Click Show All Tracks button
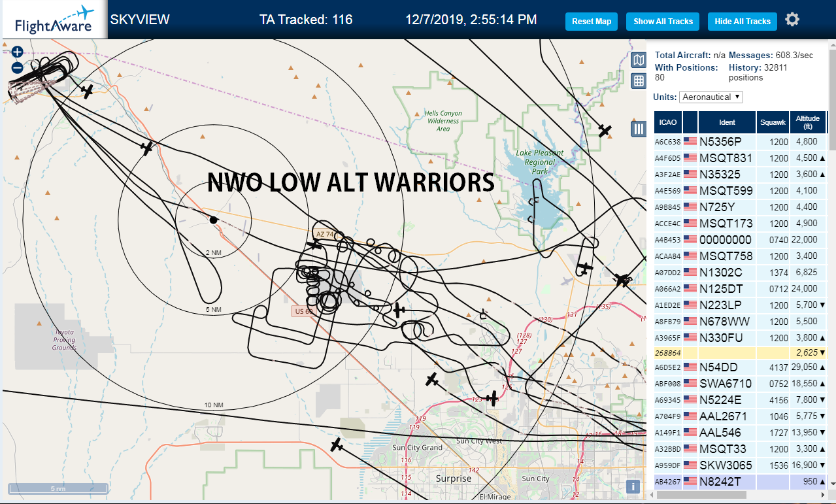 pos(663,22)
